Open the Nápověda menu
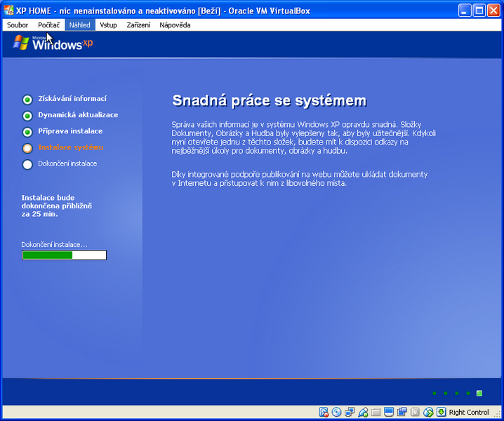The width and height of the screenshot is (504, 421). [x=175, y=25]
